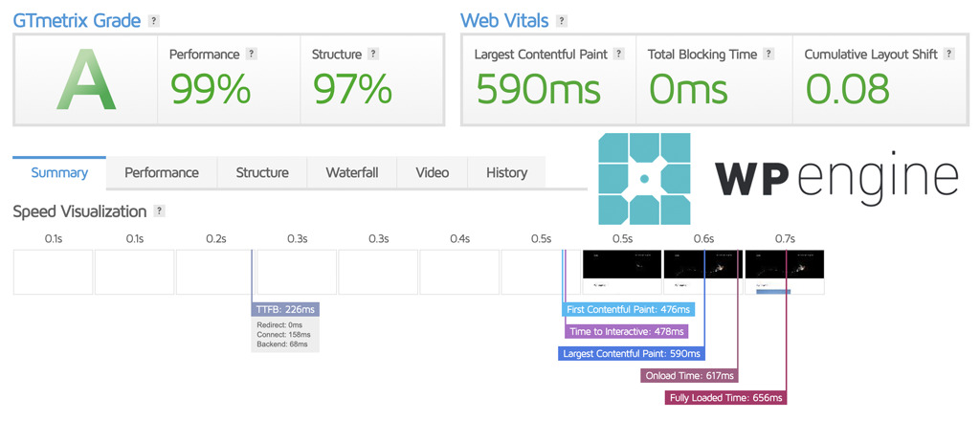Click the help icon next to GTmetrix Grade
Viewport: 980px width, 421px height.
point(154,21)
